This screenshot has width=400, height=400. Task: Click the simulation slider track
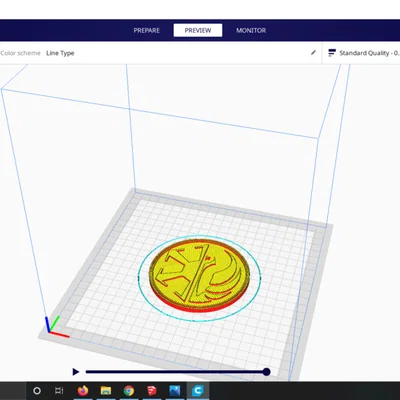[176, 372]
